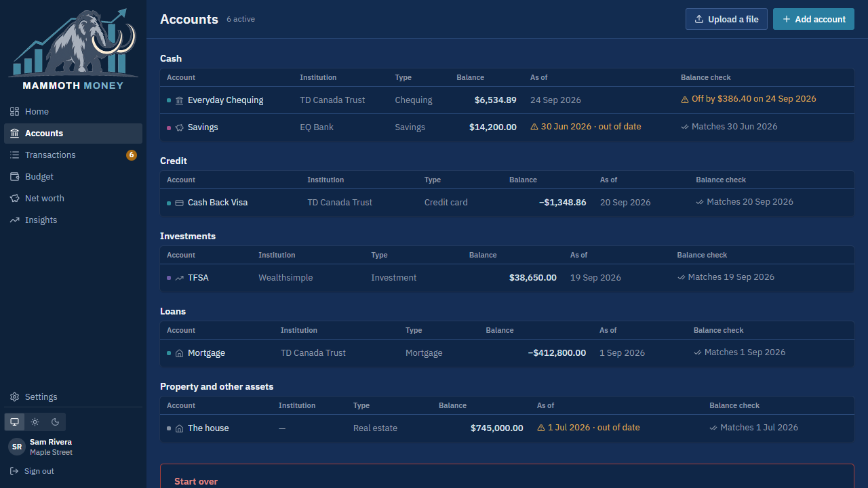Viewport: 868px width, 488px height.
Task: Click the Settings gear icon
Action: tap(14, 397)
